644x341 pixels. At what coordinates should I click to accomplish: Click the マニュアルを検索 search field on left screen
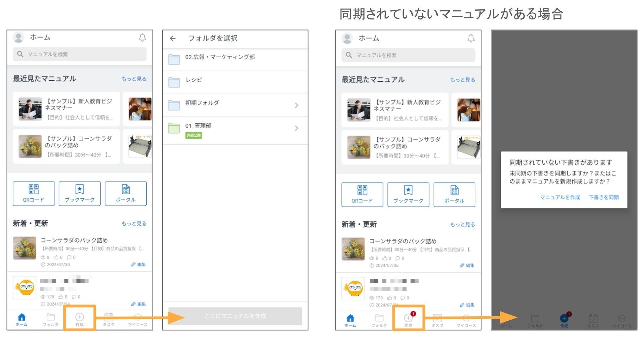(80, 54)
